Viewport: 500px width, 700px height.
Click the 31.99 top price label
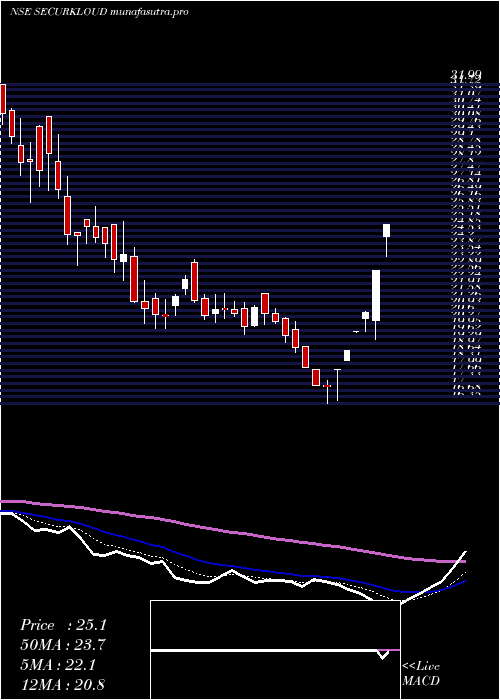tap(465, 76)
